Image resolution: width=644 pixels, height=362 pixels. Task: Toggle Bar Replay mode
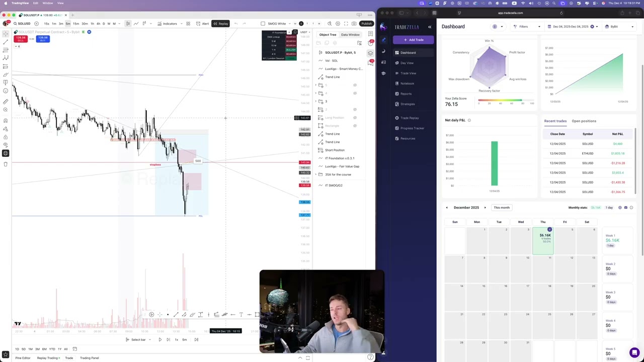220,24
